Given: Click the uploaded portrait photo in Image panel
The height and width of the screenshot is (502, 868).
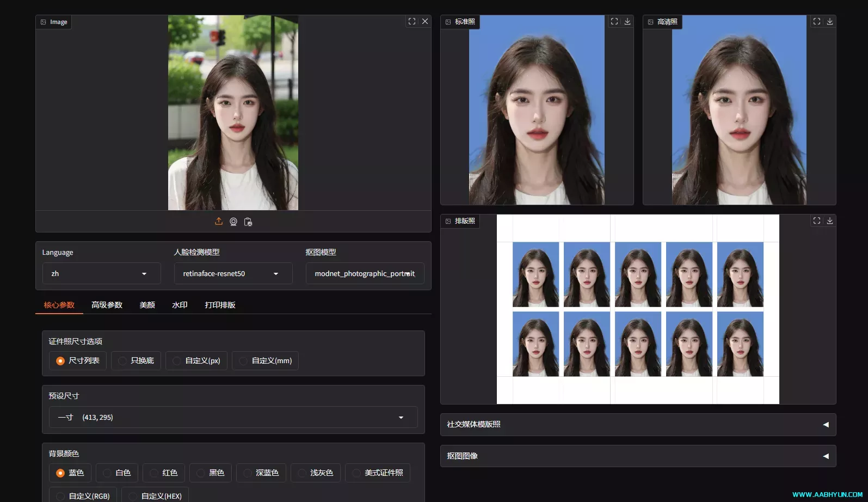Looking at the screenshot, I should 233,113.
